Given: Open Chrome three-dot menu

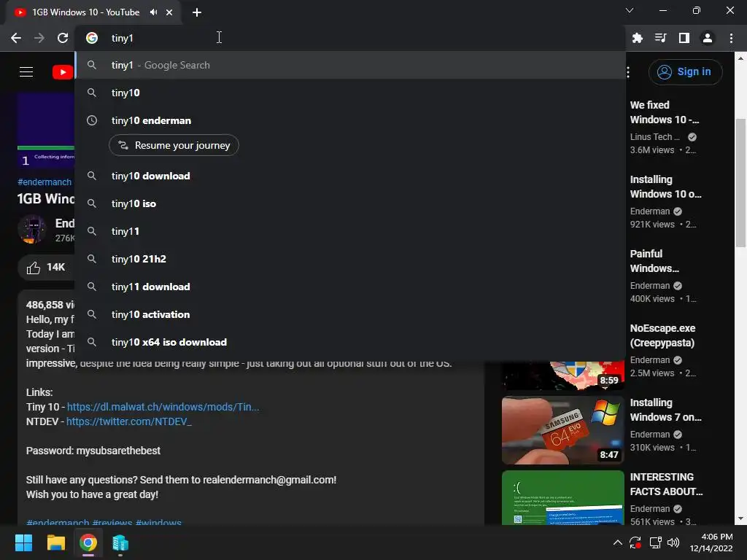Looking at the screenshot, I should point(731,38).
